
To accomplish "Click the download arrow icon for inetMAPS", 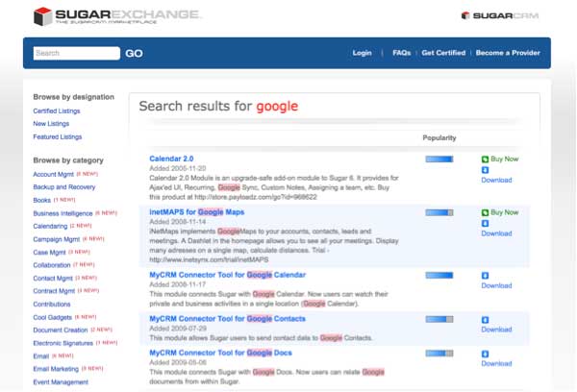I will point(485,223).
